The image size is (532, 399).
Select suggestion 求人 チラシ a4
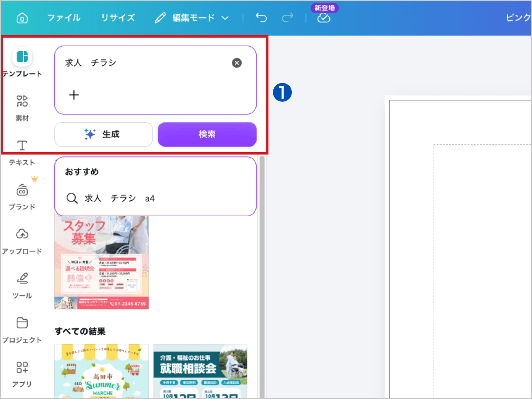(x=156, y=198)
